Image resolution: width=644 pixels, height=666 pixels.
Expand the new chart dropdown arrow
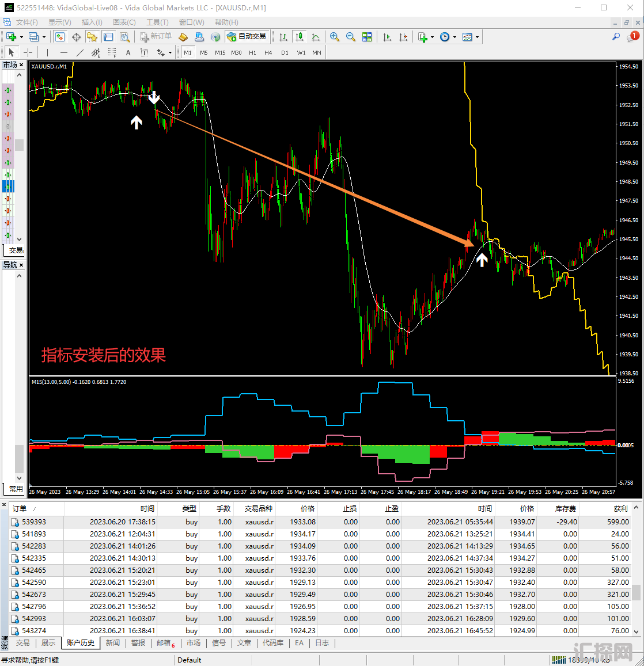coord(21,37)
